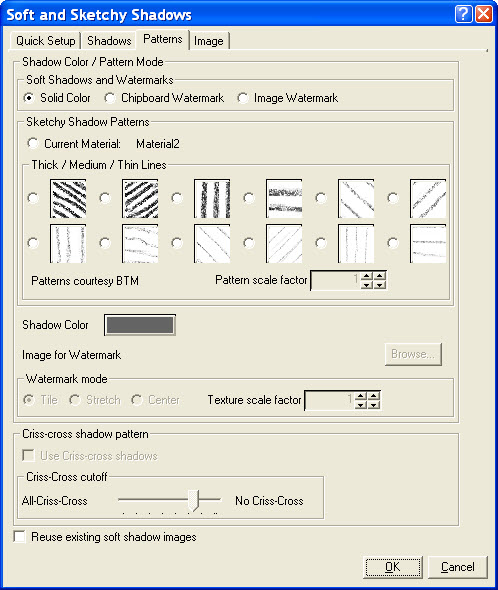498x590 pixels.
Task: Select radio button beside thick up-right diagonal pattern
Action: pos(105,198)
